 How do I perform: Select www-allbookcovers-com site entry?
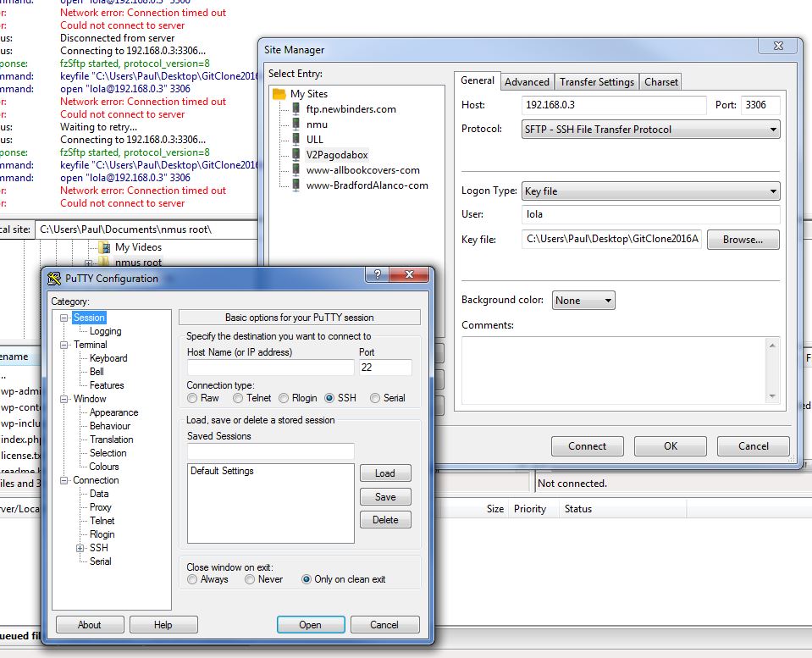(x=363, y=170)
